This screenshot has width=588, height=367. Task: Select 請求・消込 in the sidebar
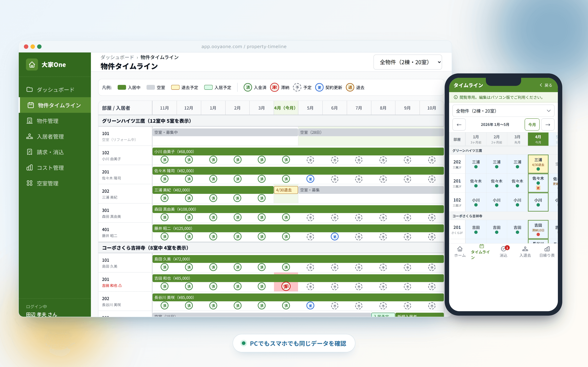pos(50,152)
